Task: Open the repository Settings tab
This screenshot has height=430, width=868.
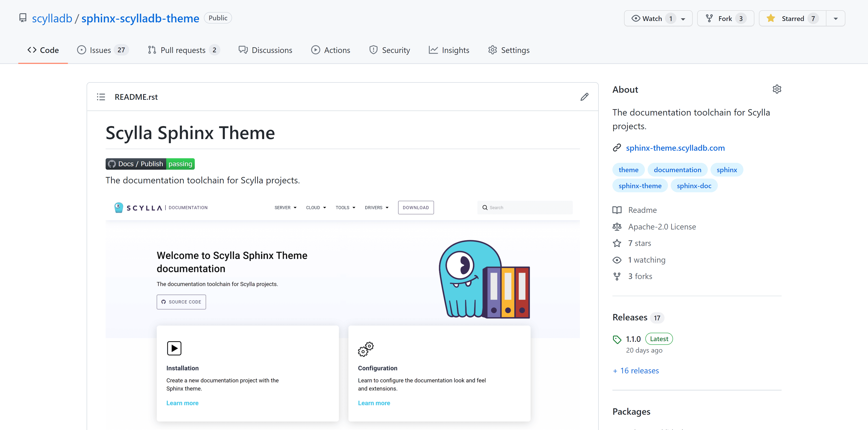Action: (x=509, y=50)
